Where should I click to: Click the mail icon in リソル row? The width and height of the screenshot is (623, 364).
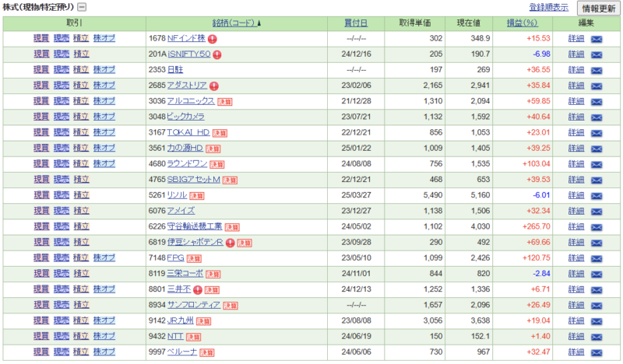point(597,196)
